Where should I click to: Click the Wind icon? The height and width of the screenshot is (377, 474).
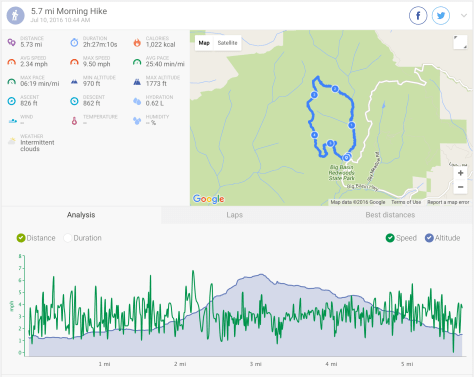pyautogui.click(x=12, y=121)
